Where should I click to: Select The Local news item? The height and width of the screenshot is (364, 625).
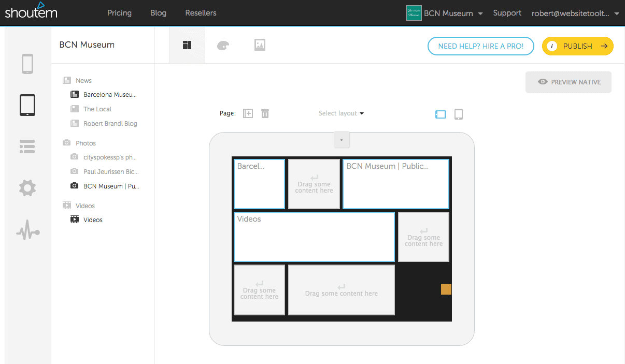pyautogui.click(x=91, y=109)
